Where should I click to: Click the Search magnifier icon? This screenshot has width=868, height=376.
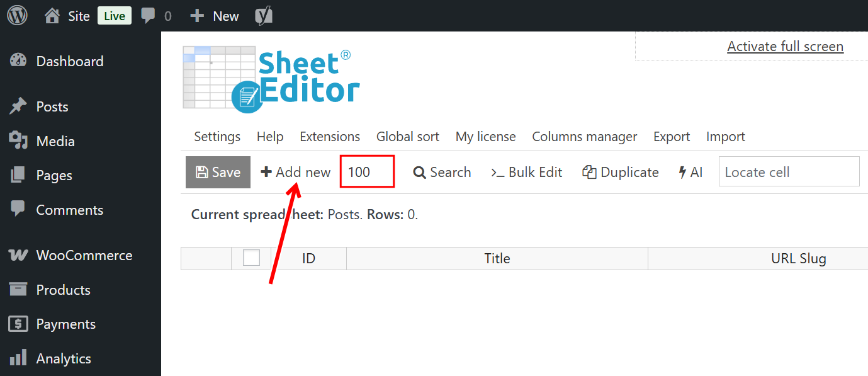[x=419, y=173]
